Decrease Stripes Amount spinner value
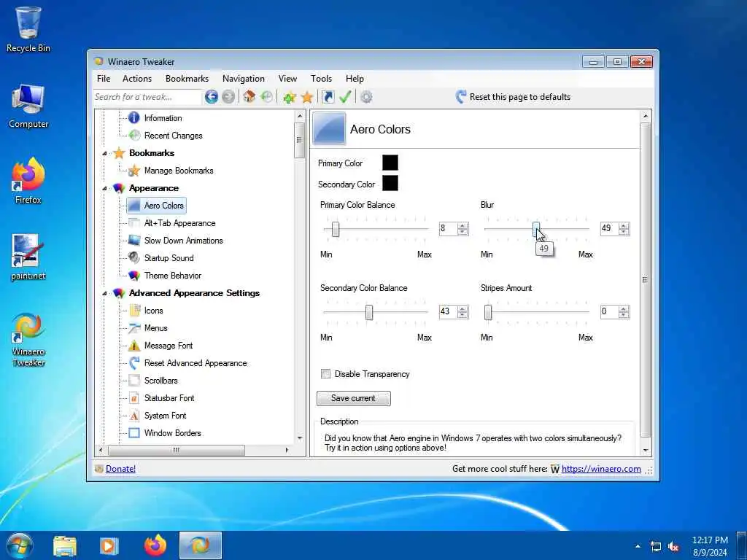 624,315
